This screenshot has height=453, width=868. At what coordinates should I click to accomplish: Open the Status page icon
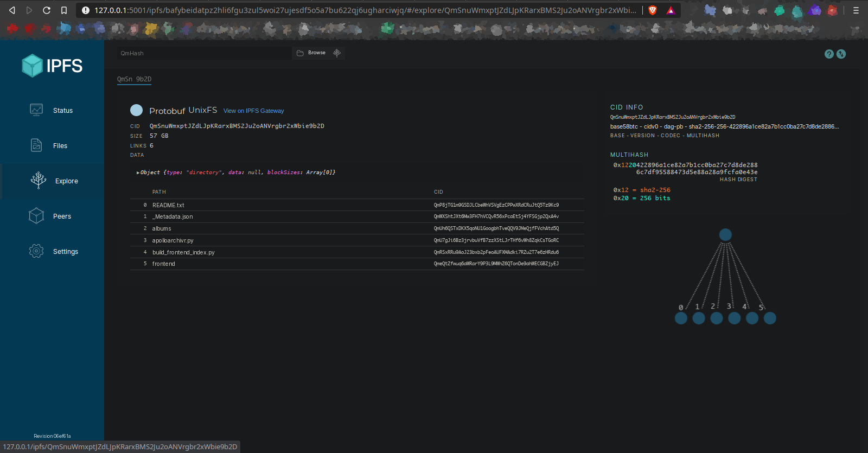coord(36,110)
